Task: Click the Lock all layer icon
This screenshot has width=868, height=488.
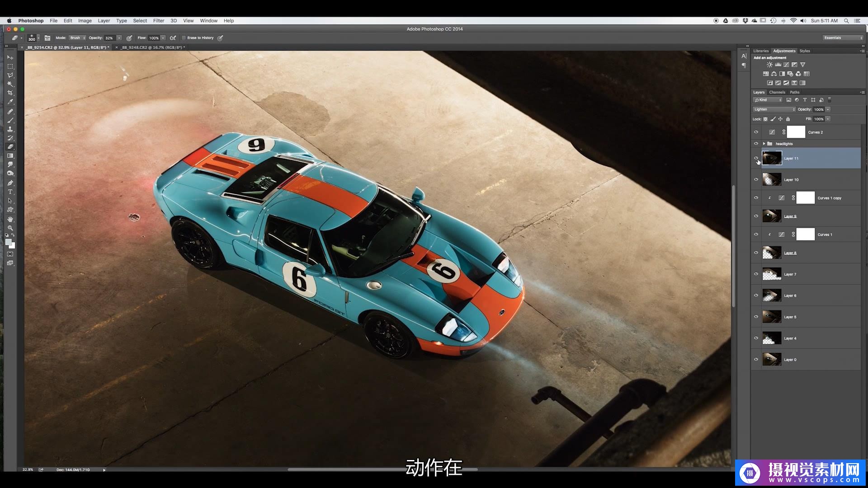Action: (x=788, y=119)
